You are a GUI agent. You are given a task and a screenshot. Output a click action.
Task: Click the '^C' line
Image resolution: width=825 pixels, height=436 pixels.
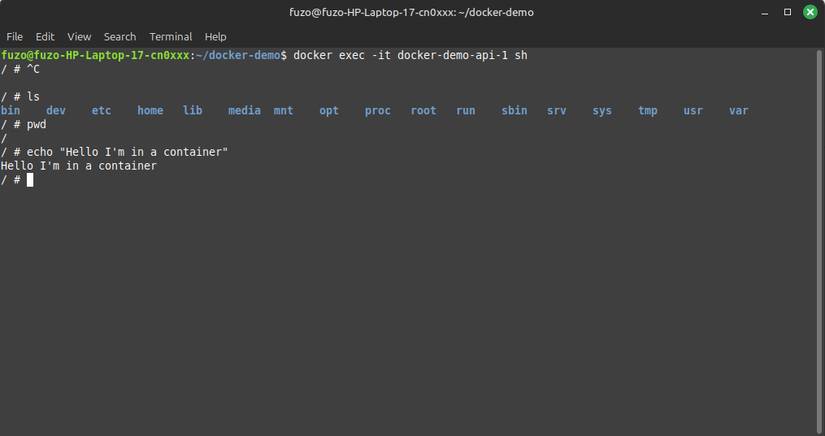pyautogui.click(x=20, y=69)
